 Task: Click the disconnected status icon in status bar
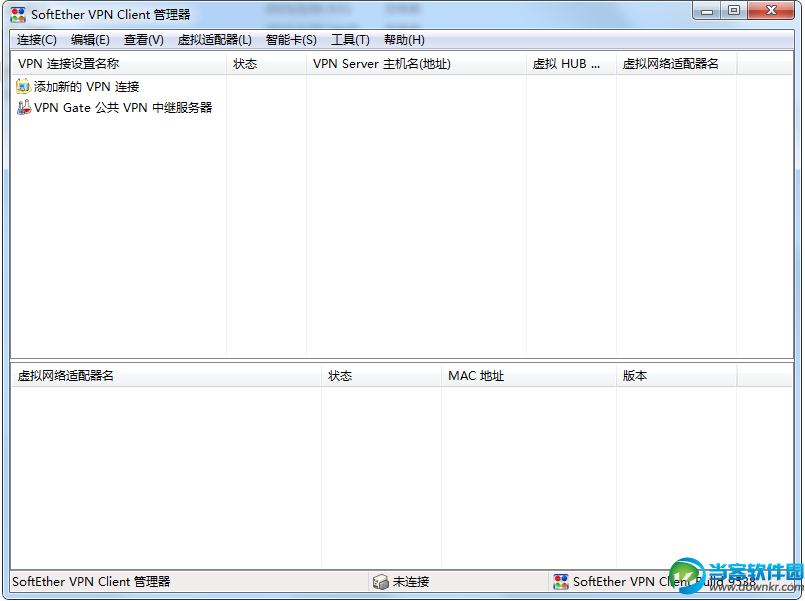[x=380, y=581]
